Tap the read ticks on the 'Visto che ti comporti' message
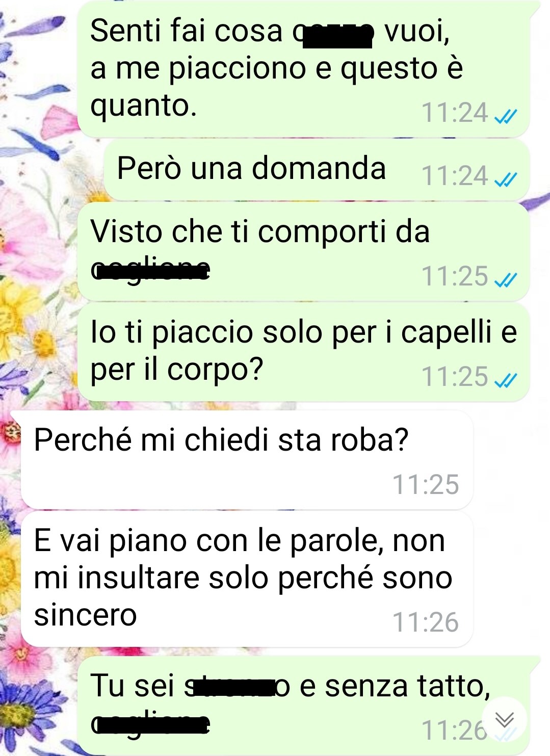 pos(506,279)
